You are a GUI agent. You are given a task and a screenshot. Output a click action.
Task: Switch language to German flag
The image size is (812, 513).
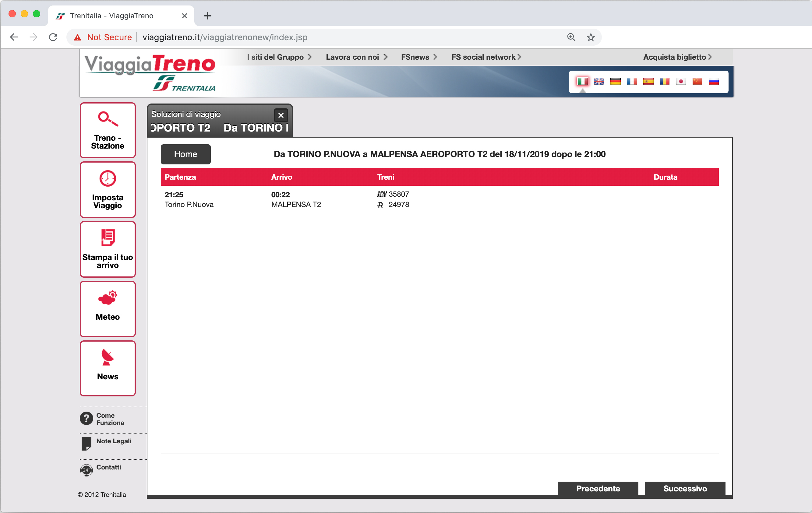[x=615, y=81]
